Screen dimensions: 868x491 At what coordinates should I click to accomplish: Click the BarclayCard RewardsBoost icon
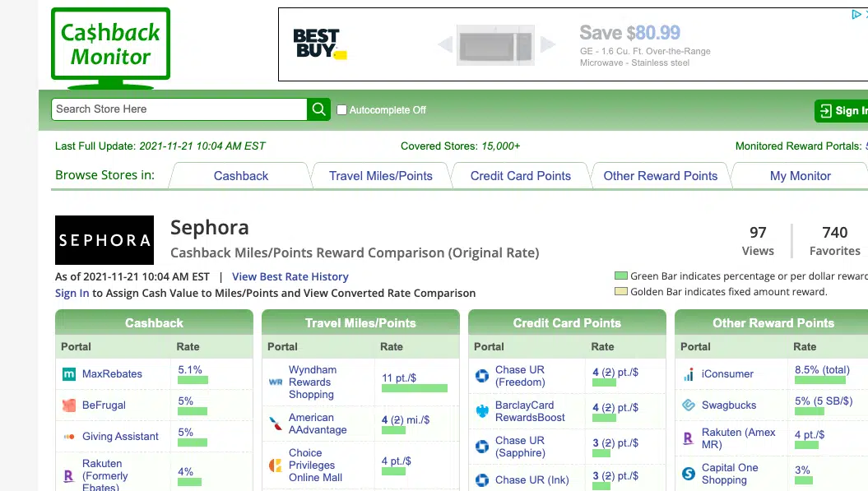[482, 411]
